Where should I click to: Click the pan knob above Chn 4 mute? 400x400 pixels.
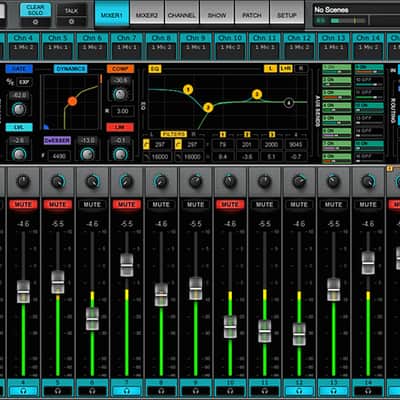pos(23,181)
